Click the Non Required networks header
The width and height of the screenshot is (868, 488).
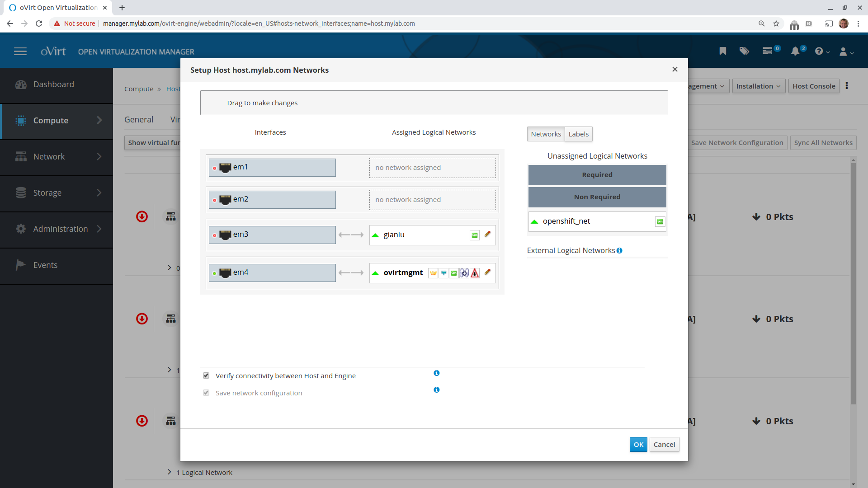(597, 197)
